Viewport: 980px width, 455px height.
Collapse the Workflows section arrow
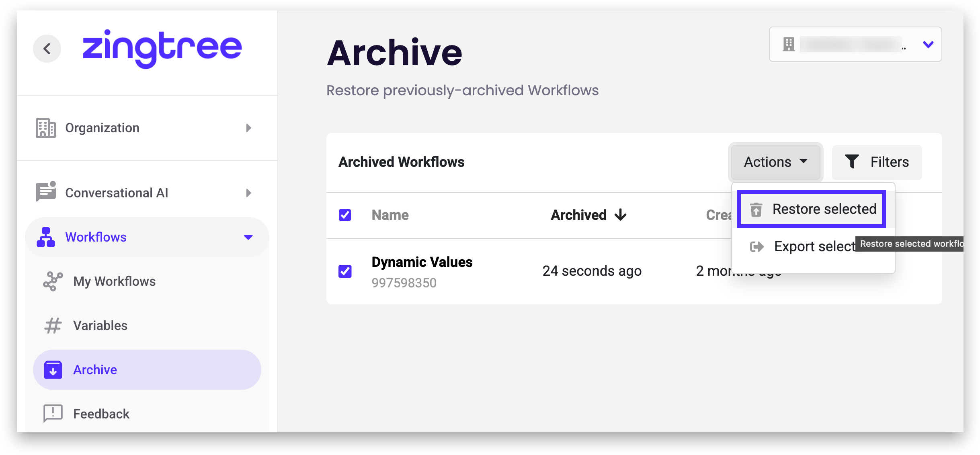click(248, 237)
